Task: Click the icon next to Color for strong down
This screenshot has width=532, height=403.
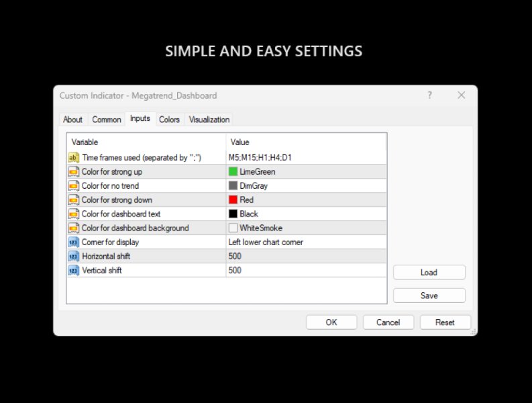Action: click(x=73, y=200)
